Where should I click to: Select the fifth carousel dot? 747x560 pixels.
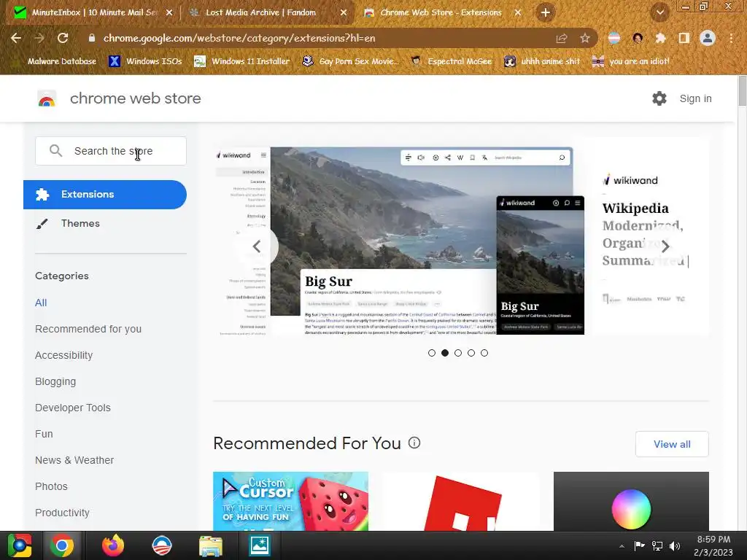pos(484,353)
